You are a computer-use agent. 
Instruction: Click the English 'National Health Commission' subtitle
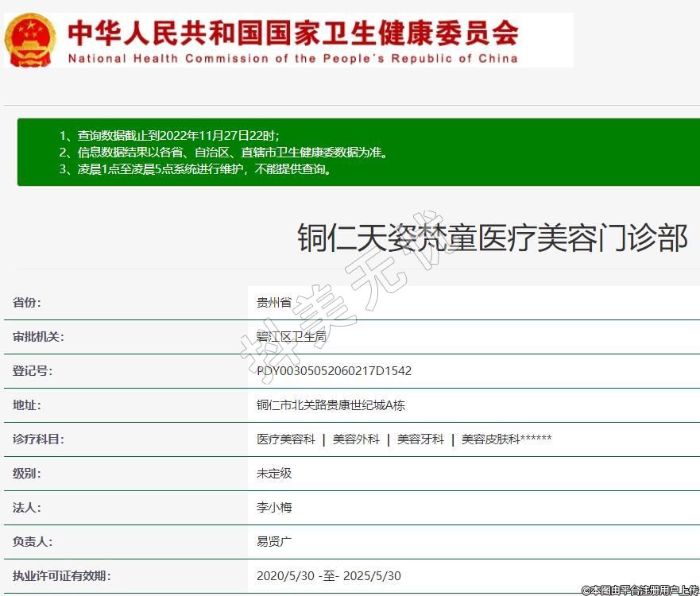[x=292, y=58]
